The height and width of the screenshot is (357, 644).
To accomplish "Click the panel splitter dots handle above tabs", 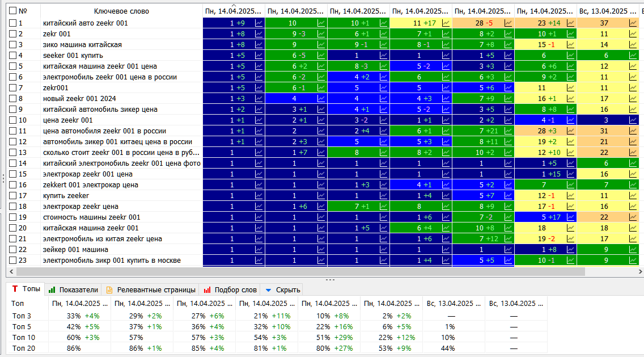I will pyautogui.click(x=330, y=280).
